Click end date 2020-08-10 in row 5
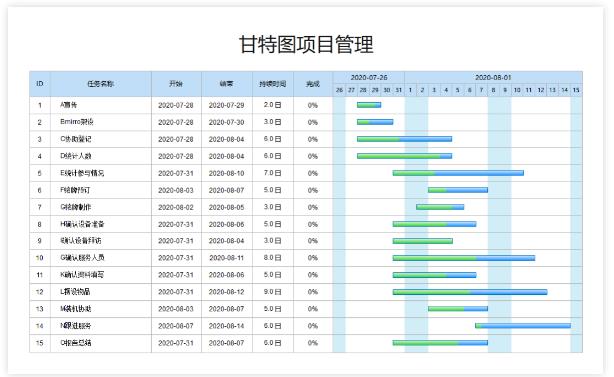Viewport: 614px width, 377px height. [226, 173]
